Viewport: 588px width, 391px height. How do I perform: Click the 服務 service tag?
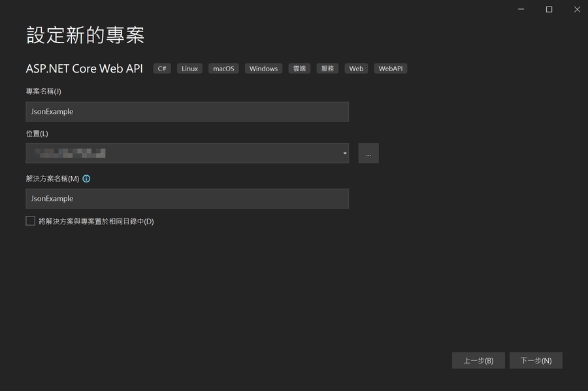point(327,69)
